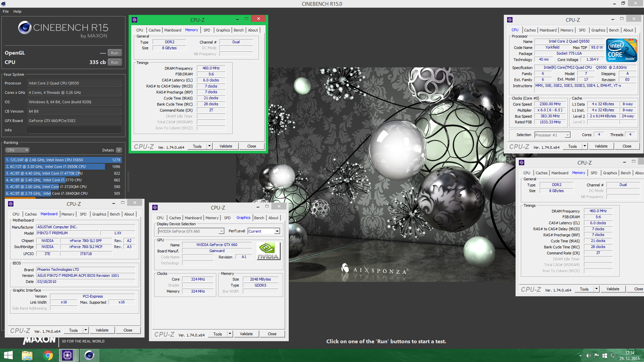644x362 pixels.
Task: Expand Perf Level Current dropdown
Action: [x=264, y=231]
